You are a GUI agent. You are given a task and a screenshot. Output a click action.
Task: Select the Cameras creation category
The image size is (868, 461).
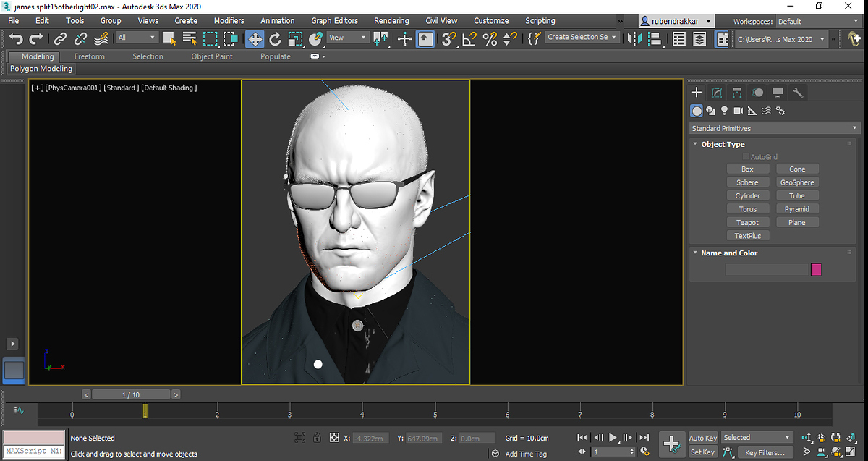[739, 111]
